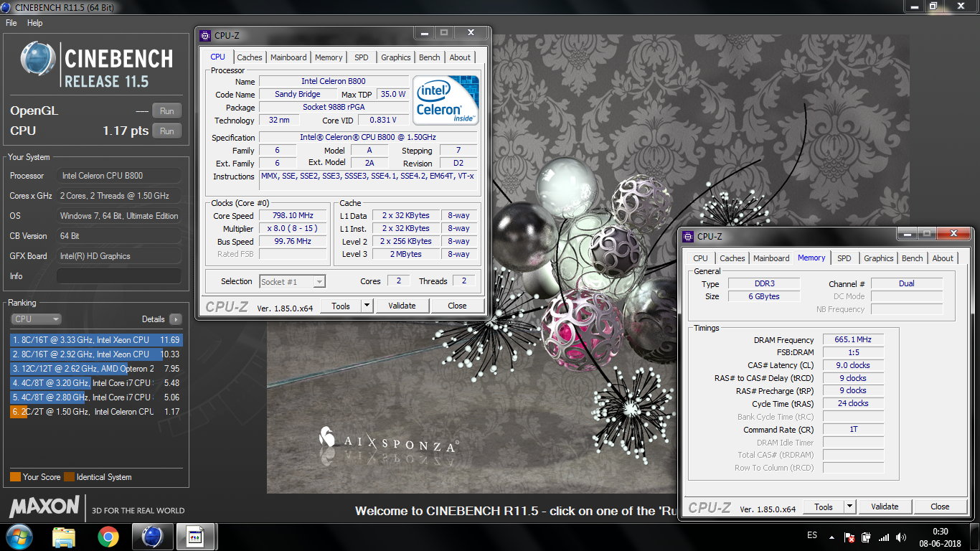Switch to Cinebench via its taskbar icon
980x551 pixels.
point(152,537)
